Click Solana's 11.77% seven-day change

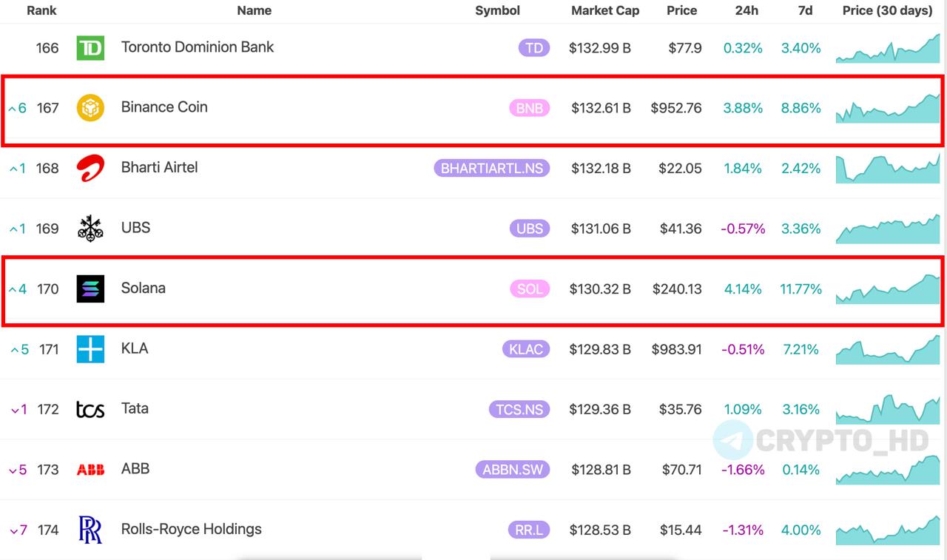pos(801,289)
